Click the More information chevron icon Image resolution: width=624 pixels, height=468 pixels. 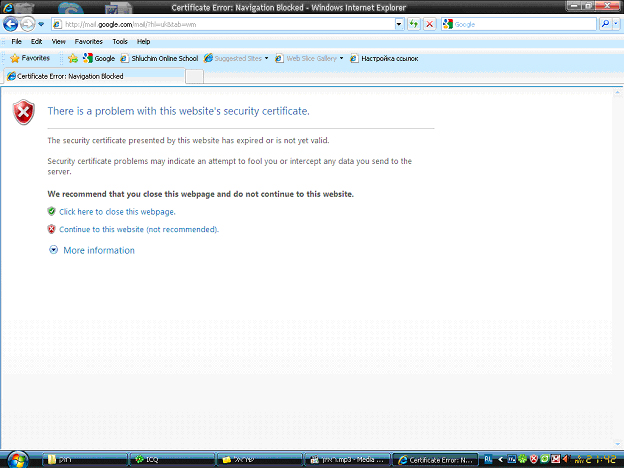pos(53,250)
